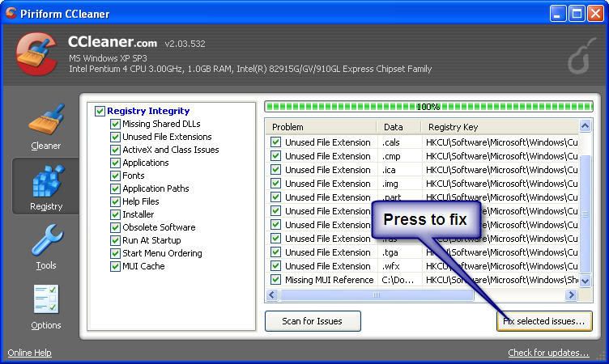Uncheck the .ica file extension result

[276, 170]
